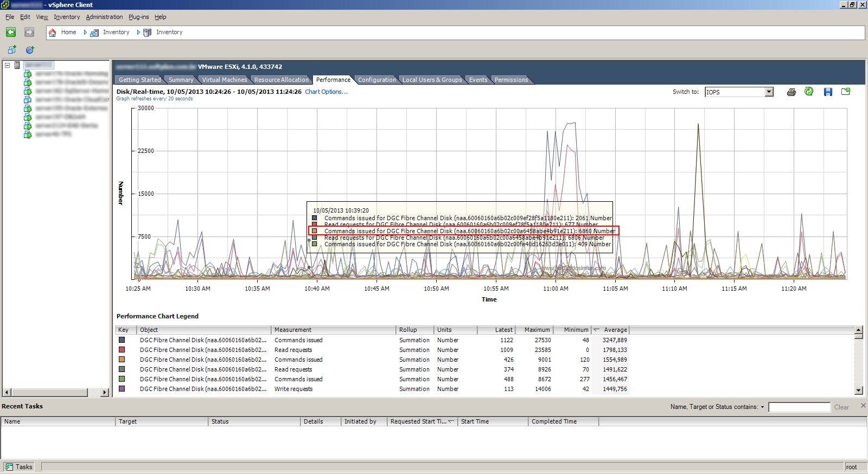The image size is (868, 474).
Task: Open the Help menu
Action: pyautogui.click(x=160, y=17)
